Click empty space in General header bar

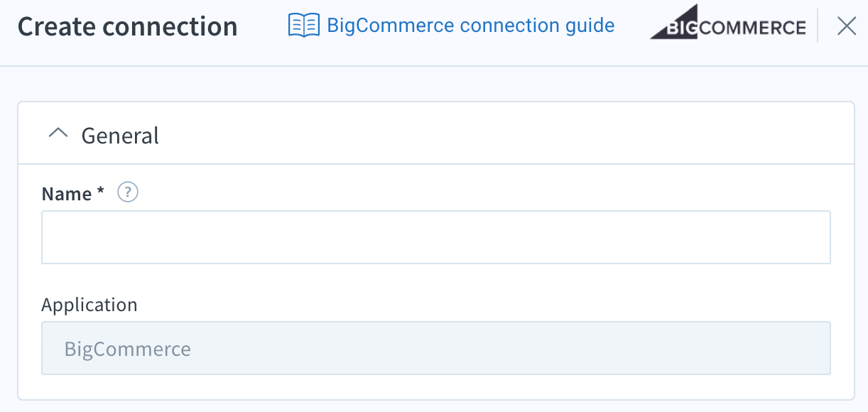[497, 134]
